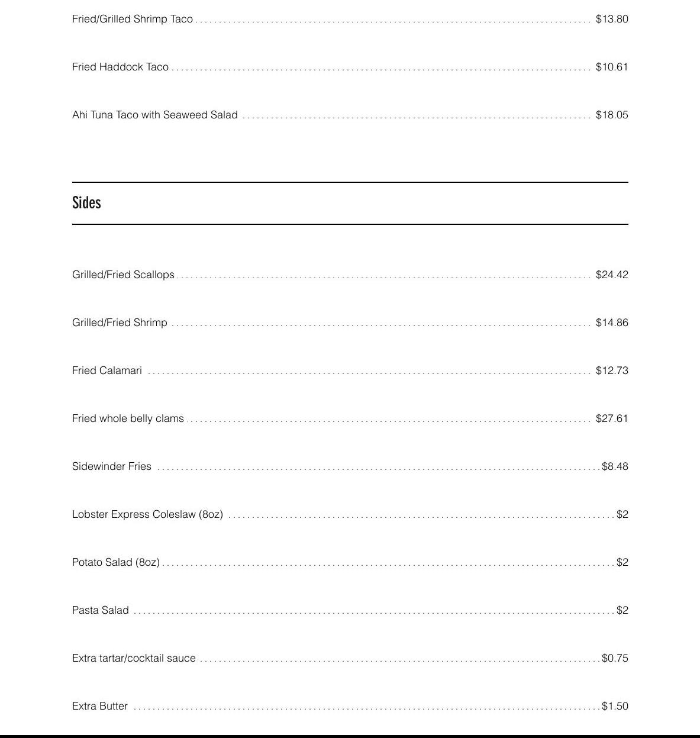Screen dimensions: 700x738
Task: Click the Extra Butter item
Action: click(x=100, y=706)
